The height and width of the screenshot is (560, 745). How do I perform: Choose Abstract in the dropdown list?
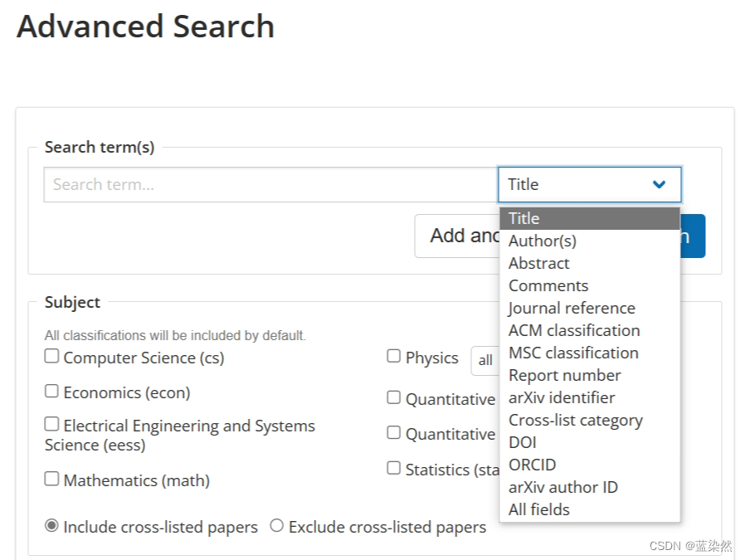539,263
